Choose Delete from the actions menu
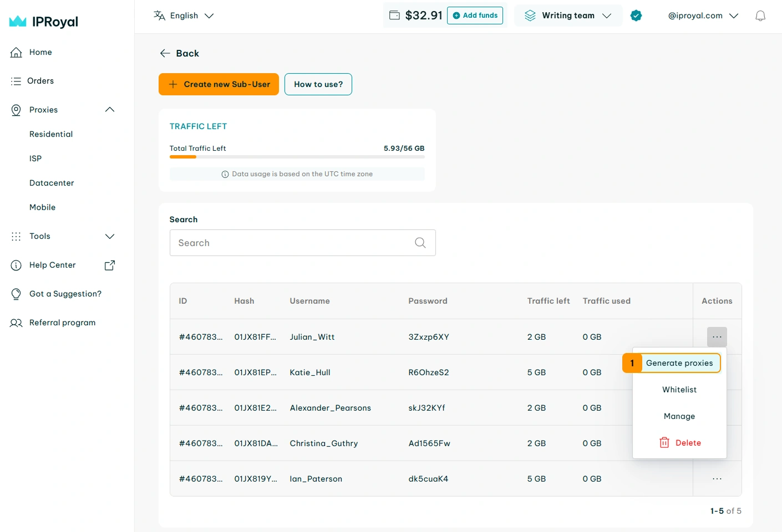The image size is (782, 532). (x=679, y=443)
